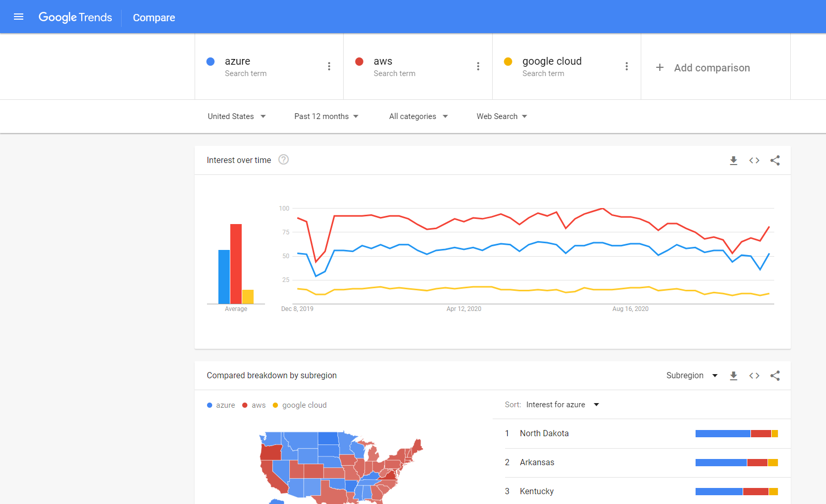Image resolution: width=826 pixels, height=504 pixels.
Task: Select Kentucky subregion row
Action: 642,492
